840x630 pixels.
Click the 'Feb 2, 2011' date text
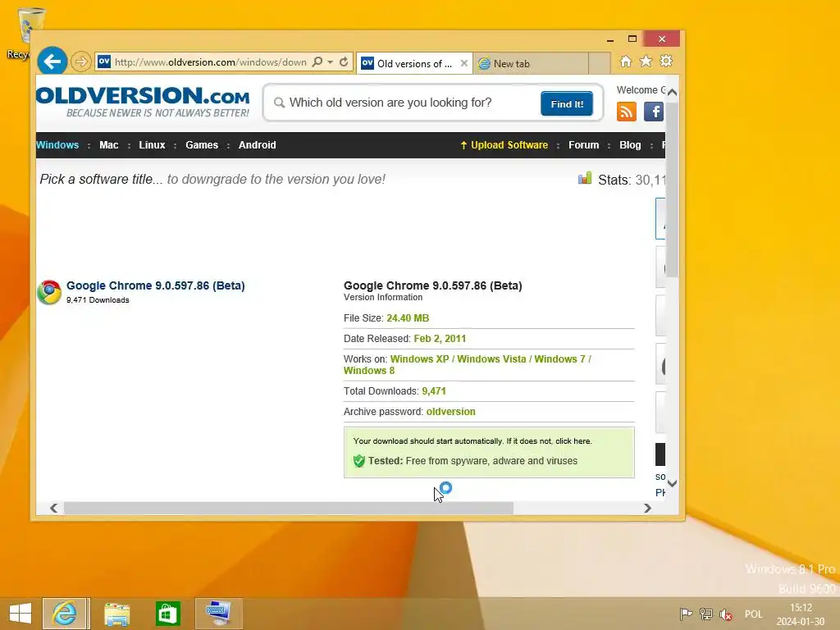point(440,339)
